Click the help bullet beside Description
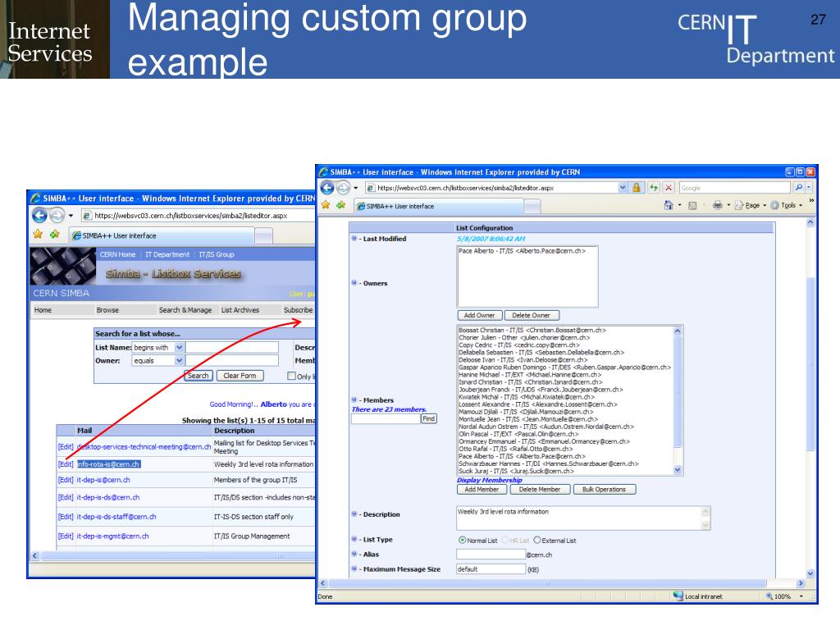Screen dimensions: 840x630 pos(354,514)
